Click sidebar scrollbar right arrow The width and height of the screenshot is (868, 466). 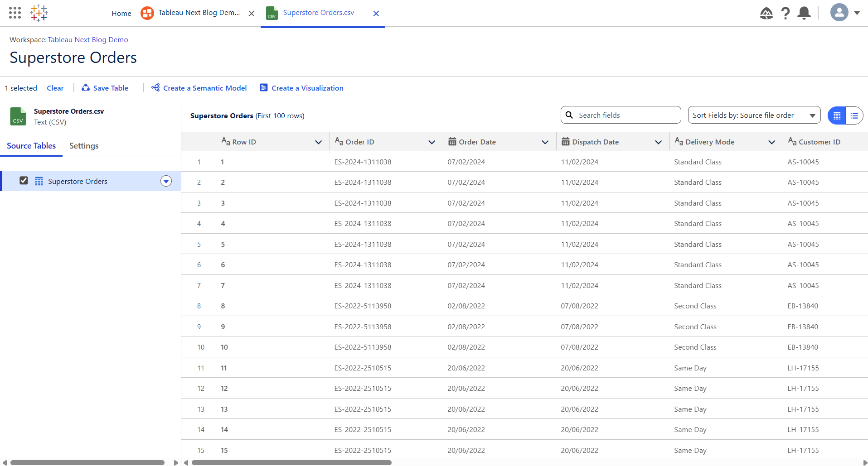[x=176, y=462]
